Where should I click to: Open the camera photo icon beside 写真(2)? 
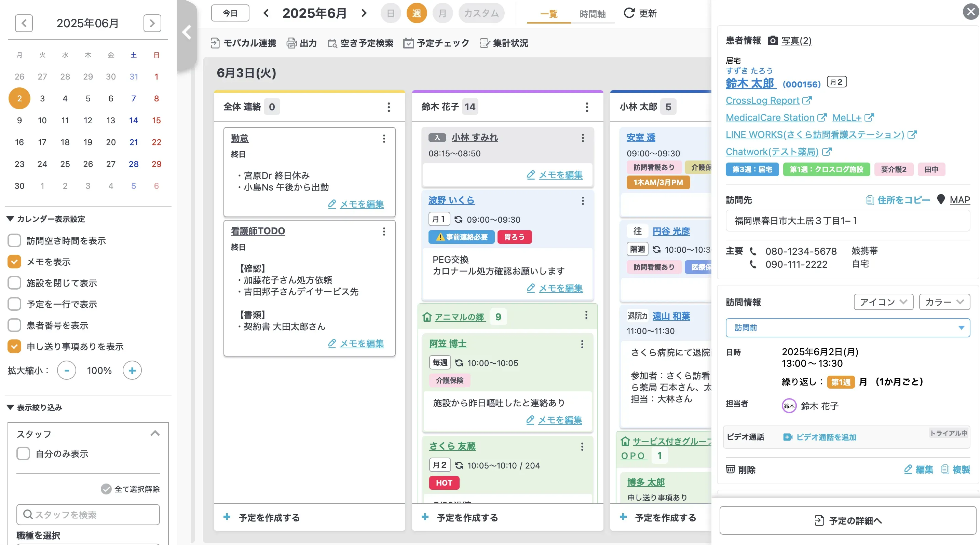point(772,41)
